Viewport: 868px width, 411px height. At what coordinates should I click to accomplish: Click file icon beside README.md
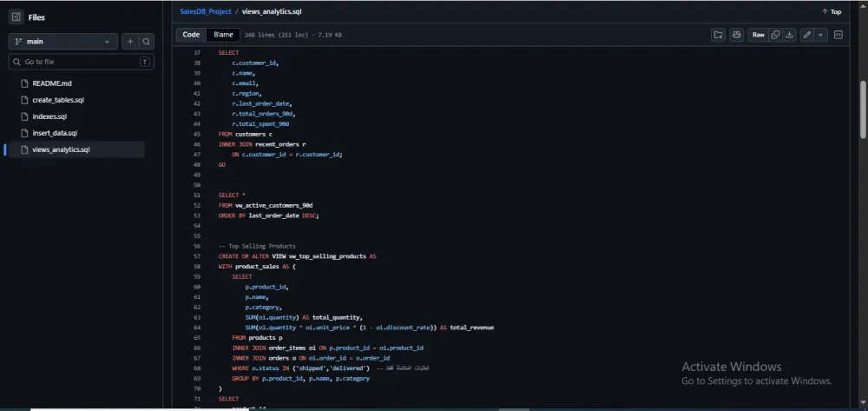click(23, 83)
